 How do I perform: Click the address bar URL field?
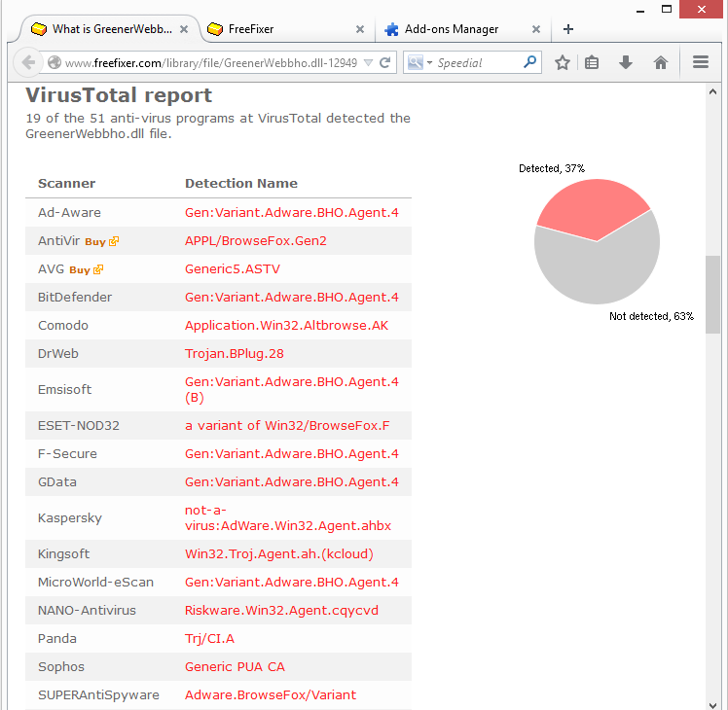point(211,62)
